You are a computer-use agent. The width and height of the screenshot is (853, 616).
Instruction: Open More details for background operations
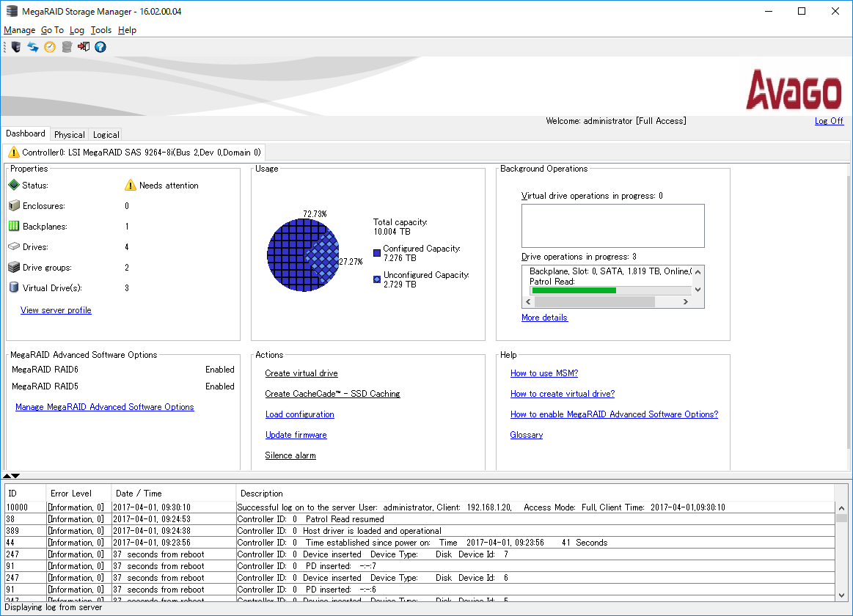544,318
